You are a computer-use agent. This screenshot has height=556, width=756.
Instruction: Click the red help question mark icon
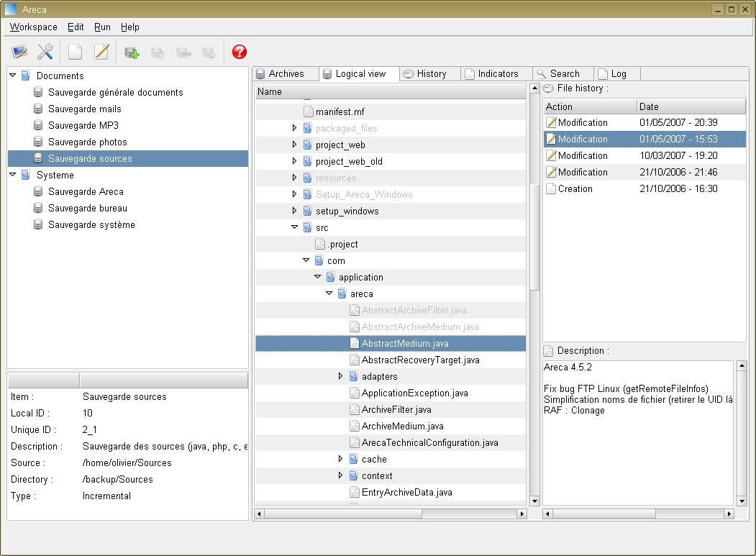click(240, 52)
